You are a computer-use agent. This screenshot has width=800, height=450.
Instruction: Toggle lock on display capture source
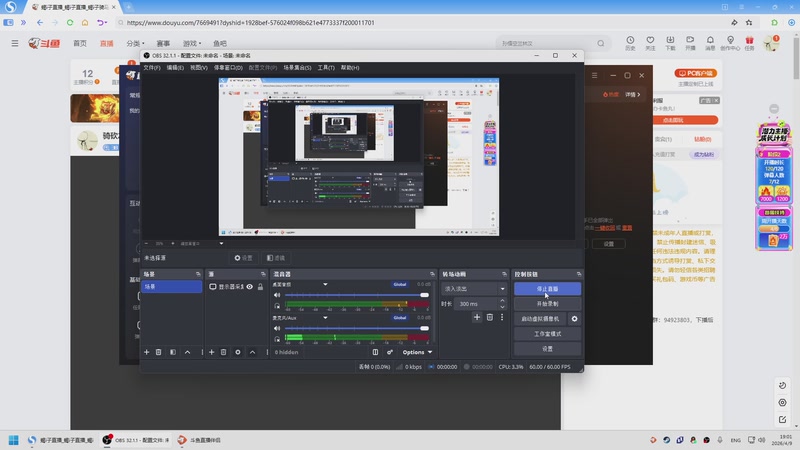point(260,287)
